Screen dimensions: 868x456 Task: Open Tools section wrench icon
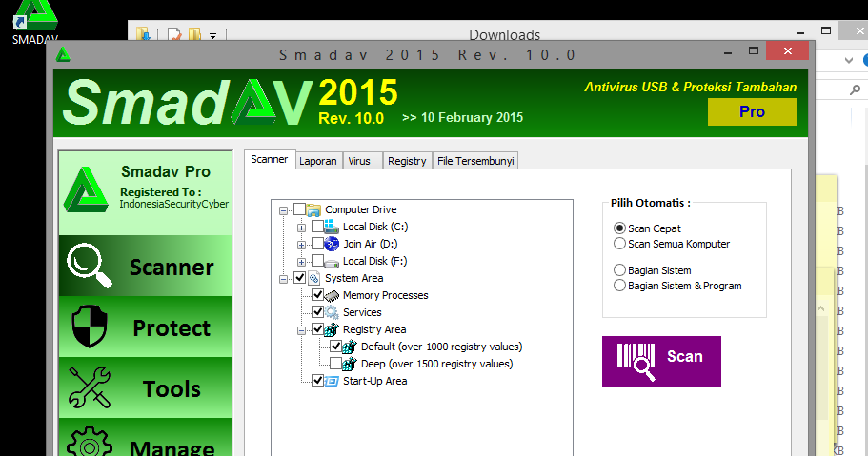tap(90, 387)
